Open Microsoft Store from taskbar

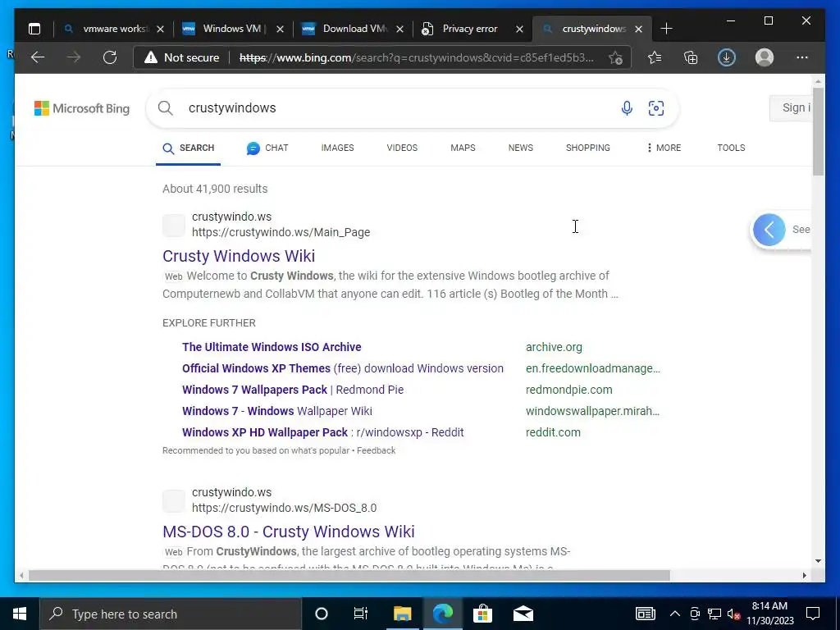(x=482, y=614)
